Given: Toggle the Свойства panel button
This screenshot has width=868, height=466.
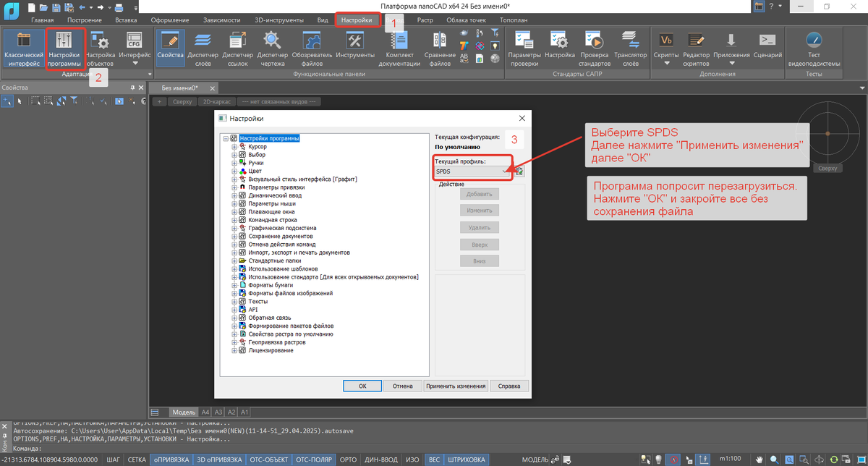Looking at the screenshot, I should point(171,49).
